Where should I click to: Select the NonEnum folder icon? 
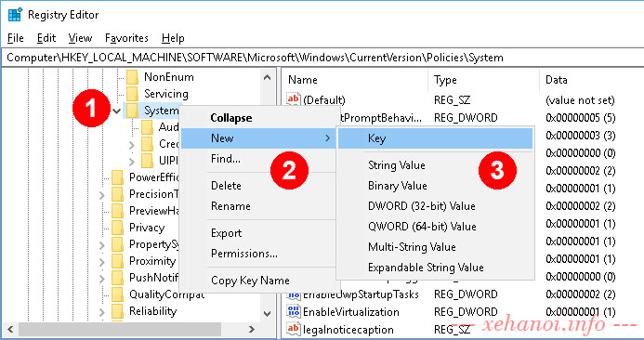pyautogui.click(x=132, y=77)
